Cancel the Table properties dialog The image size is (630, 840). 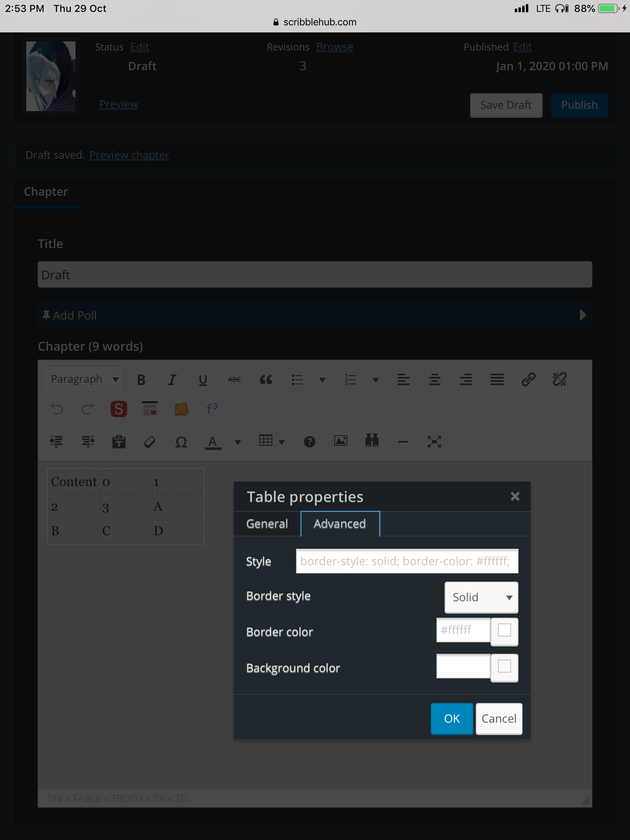coord(499,719)
